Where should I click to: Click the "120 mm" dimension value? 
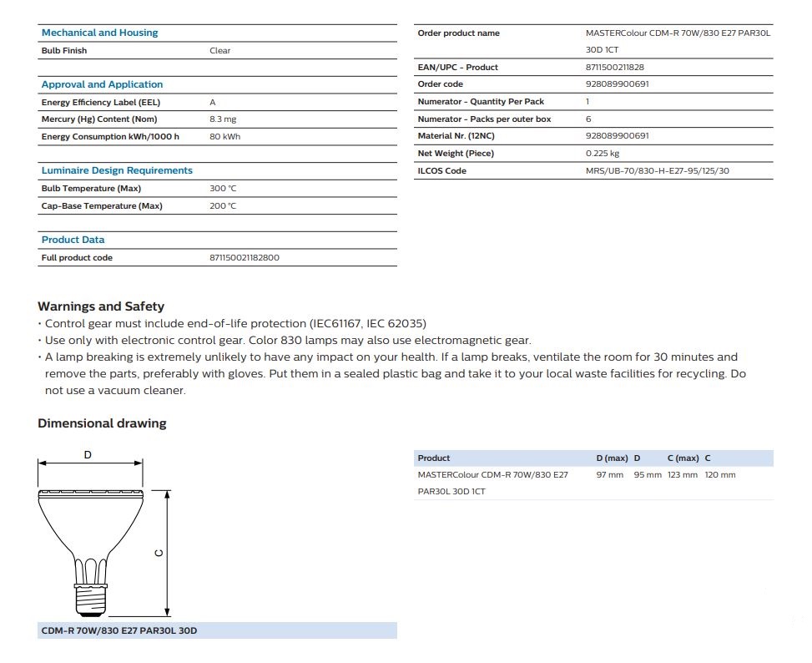720,475
